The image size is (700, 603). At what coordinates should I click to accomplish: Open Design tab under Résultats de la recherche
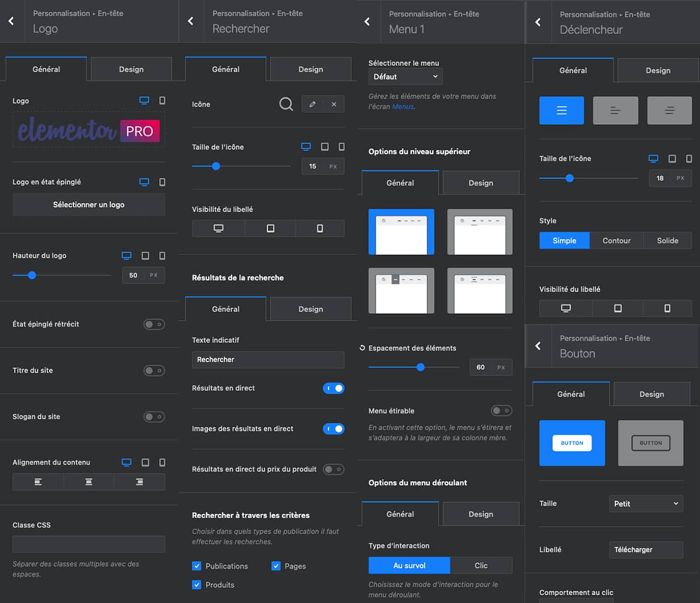click(x=310, y=309)
